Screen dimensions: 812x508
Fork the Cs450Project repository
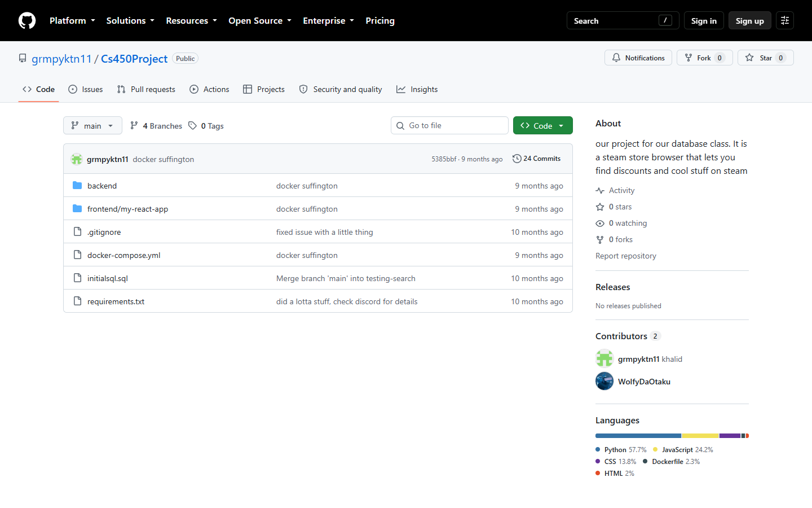(x=704, y=58)
